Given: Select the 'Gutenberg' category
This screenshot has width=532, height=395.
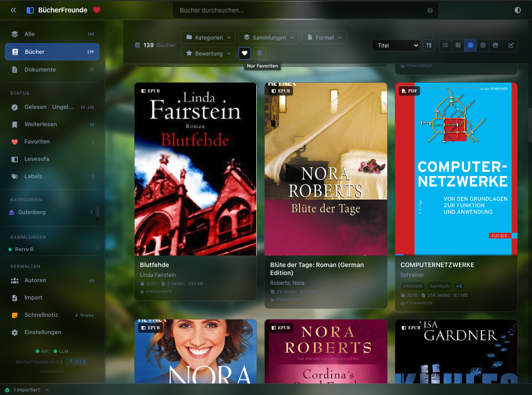Looking at the screenshot, I should point(50,212).
